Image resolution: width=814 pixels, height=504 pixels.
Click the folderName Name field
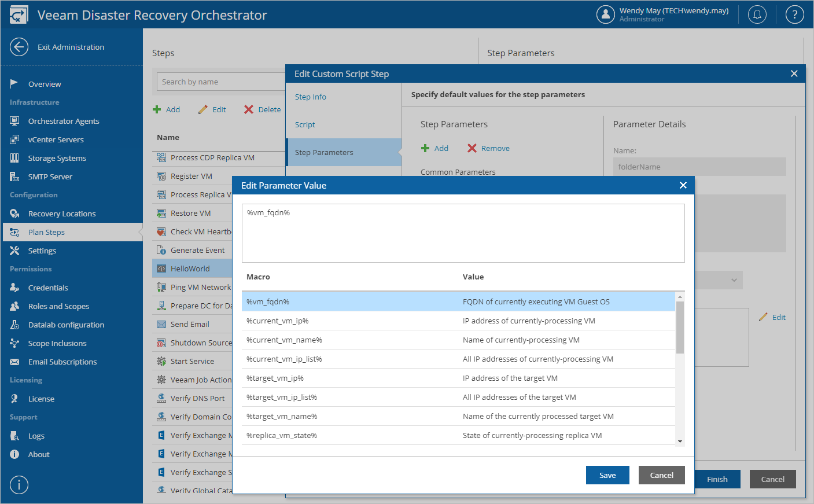699,167
